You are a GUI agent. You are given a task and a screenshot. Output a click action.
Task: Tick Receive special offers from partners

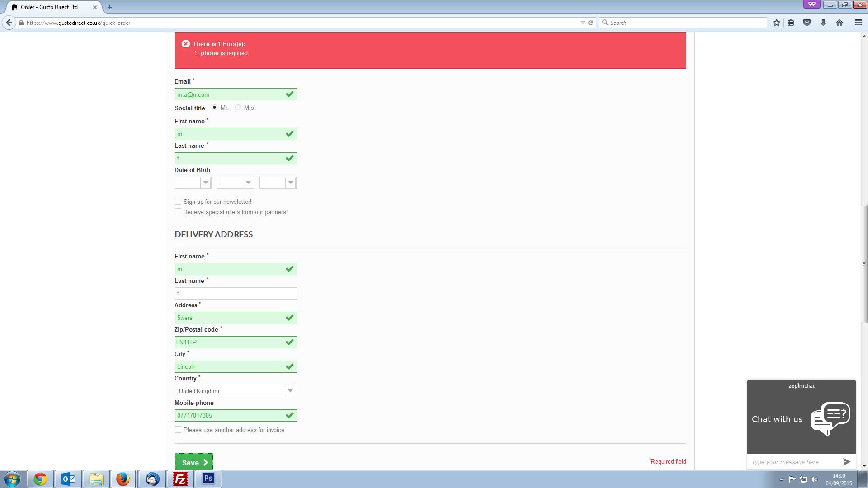coord(178,212)
